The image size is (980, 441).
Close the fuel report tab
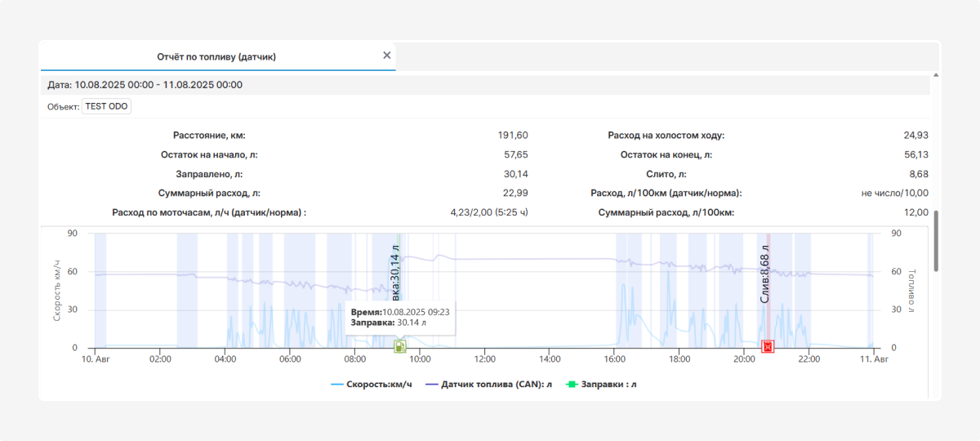[387, 56]
